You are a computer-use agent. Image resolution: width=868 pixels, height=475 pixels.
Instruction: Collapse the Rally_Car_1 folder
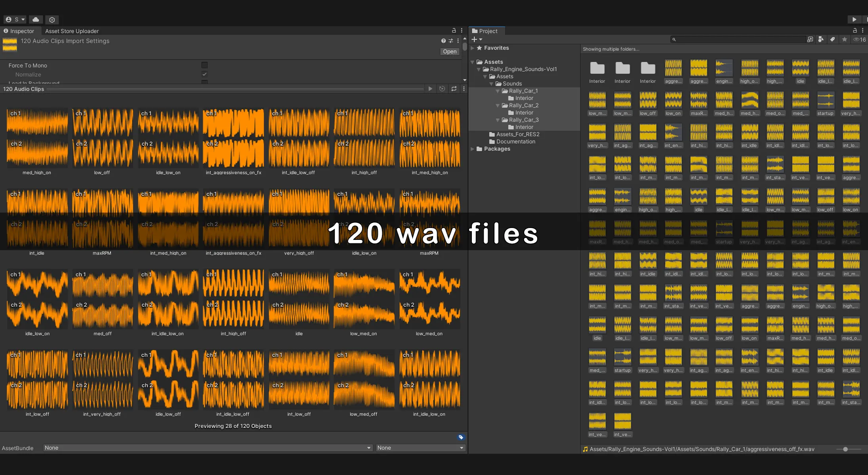pyautogui.click(x=498, y=91)
